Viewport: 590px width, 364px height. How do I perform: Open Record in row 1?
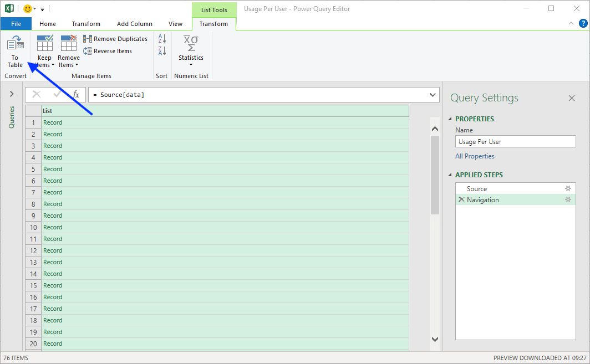tap(53, 122)
